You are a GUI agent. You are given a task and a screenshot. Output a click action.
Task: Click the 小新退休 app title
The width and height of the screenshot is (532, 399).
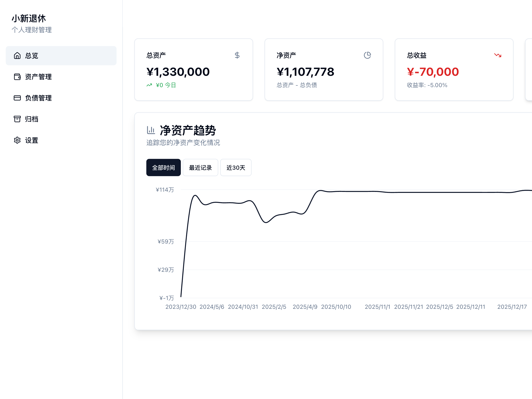(x=29, y=19)
